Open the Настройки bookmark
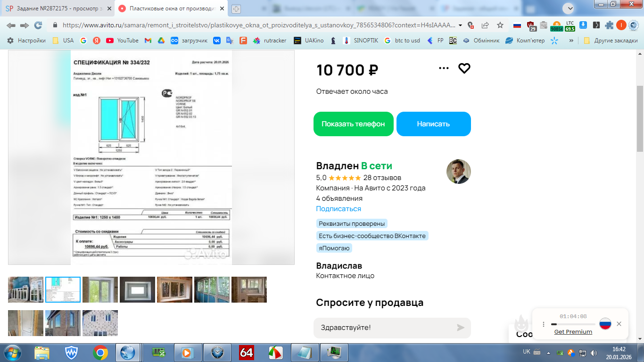 coord(26,41)
